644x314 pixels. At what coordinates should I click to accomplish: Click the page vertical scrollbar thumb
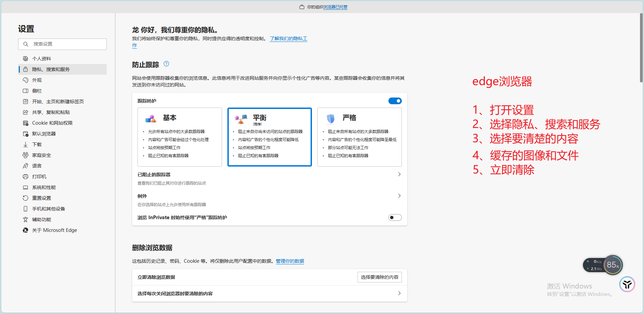(641, 48)
